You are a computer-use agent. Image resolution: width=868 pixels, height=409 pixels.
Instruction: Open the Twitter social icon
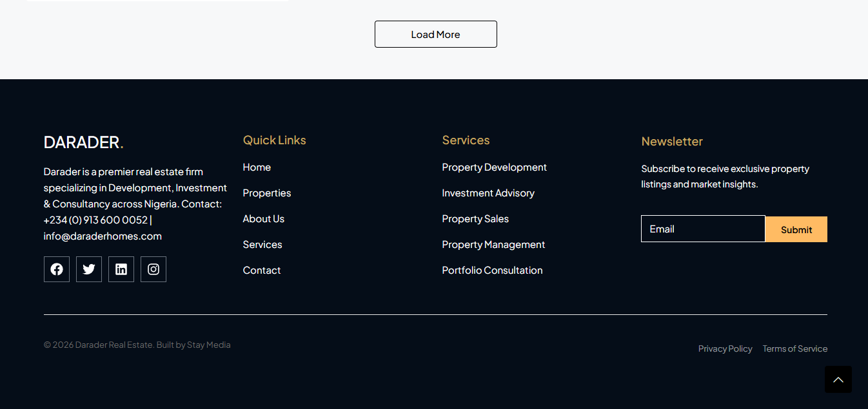[89, 269]
